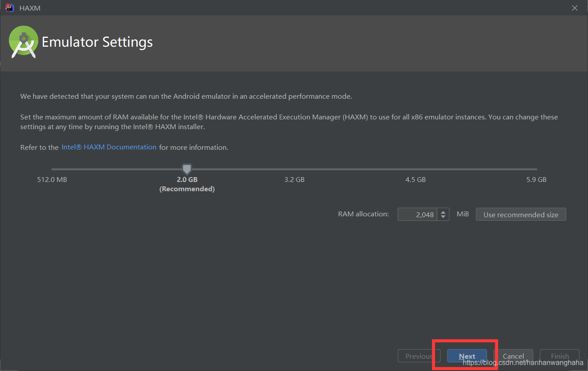Click the Finish button
This screenshot has width=588, height=371.
tap(560, 356)
